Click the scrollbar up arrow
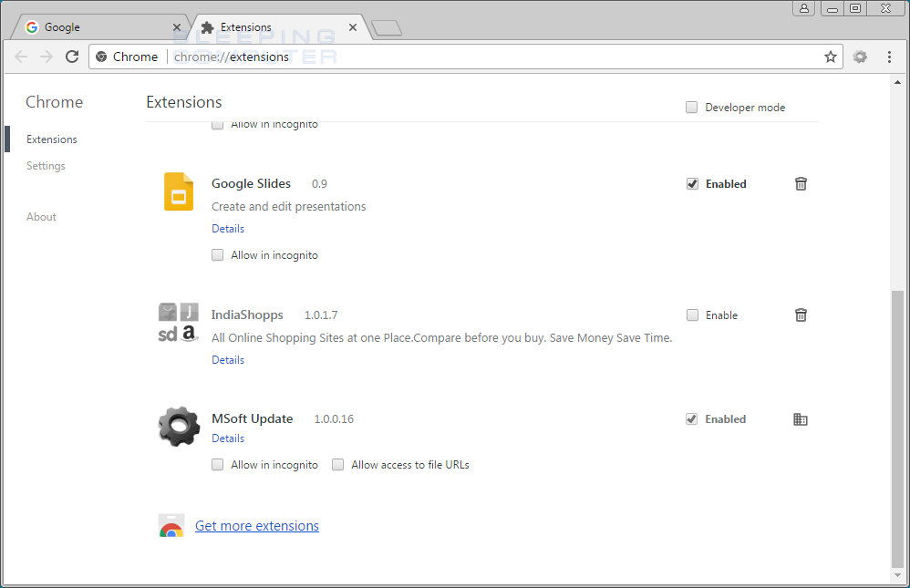Image resolution: width=910 pixels, height=588 pixels. coord(898,82)
